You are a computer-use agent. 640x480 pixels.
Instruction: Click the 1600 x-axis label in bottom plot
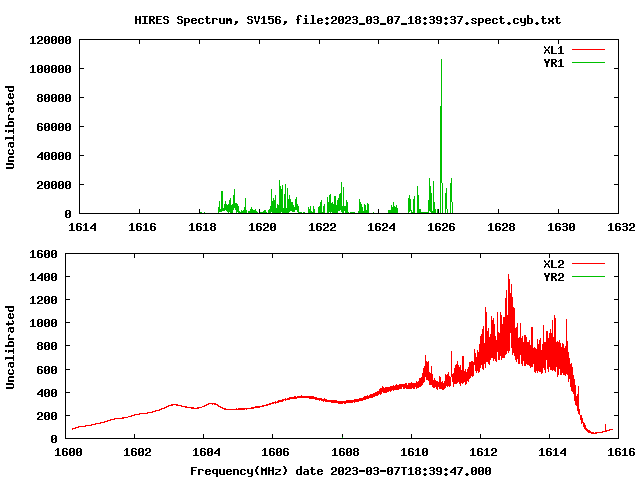[68, 452]
